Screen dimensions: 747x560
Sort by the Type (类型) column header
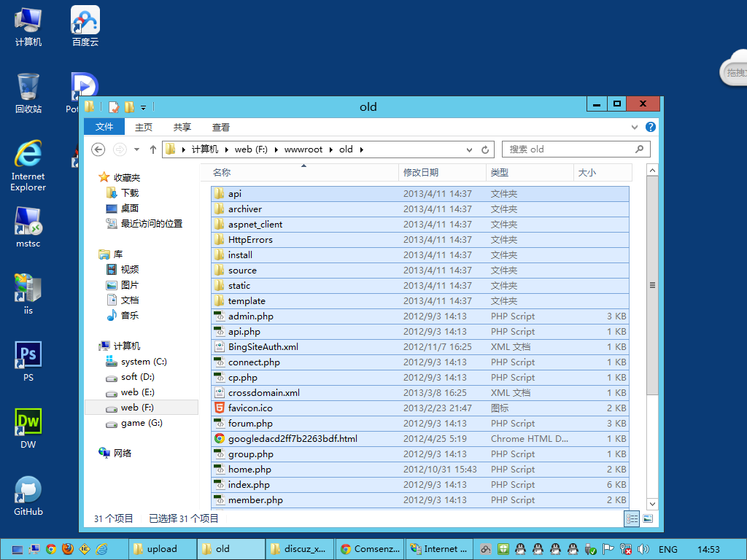530,172
